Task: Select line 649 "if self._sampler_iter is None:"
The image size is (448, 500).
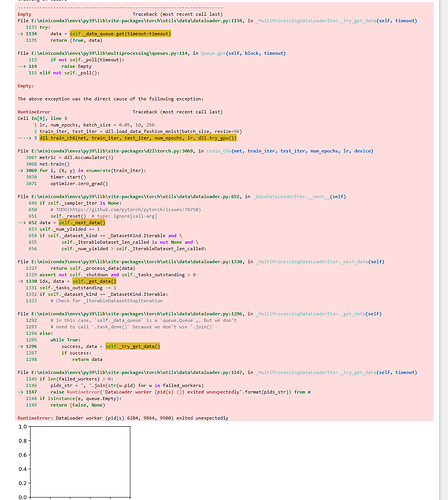Action: pos(80,203)
